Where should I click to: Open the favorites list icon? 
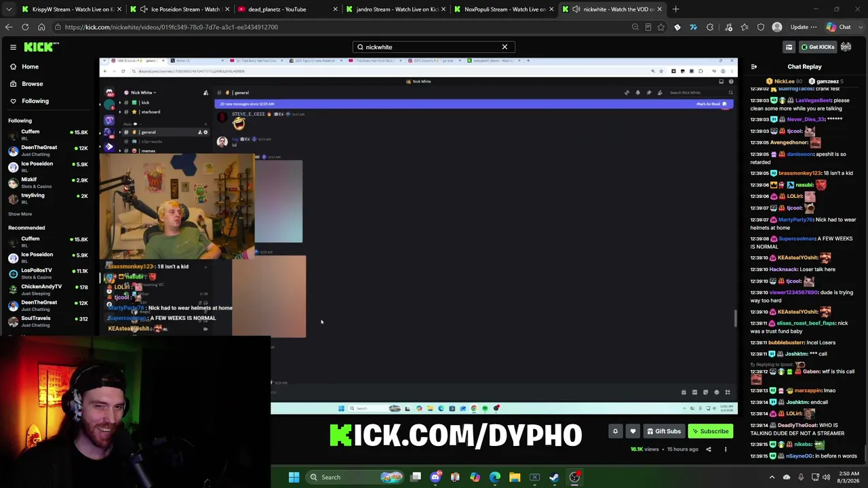tap(745, 27)
